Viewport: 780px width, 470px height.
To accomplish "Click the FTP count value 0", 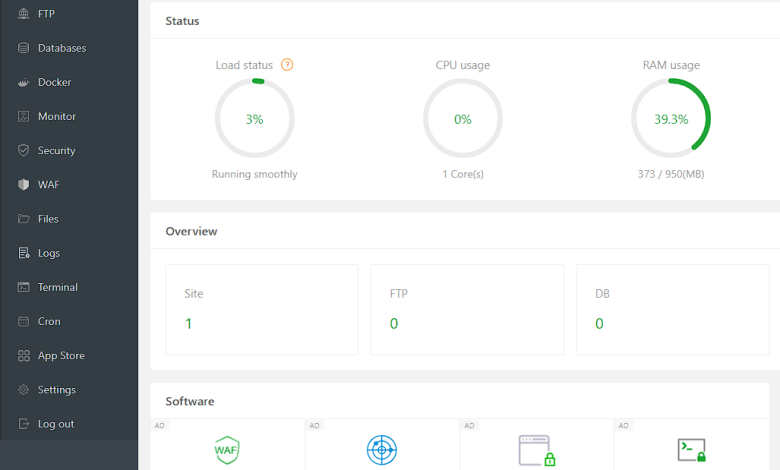I will coord(394,324).
